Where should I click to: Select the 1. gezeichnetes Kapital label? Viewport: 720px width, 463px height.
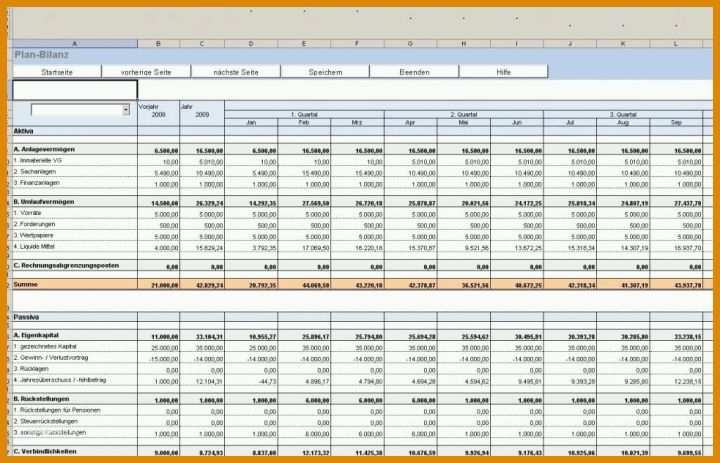click(45, 346)
